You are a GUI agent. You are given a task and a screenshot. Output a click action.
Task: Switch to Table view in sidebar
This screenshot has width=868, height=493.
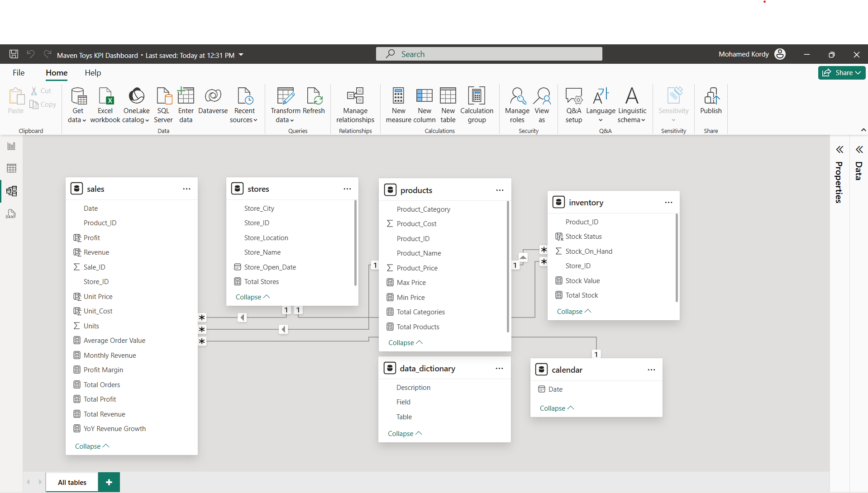pyautogui.click(x=11, y=168)
